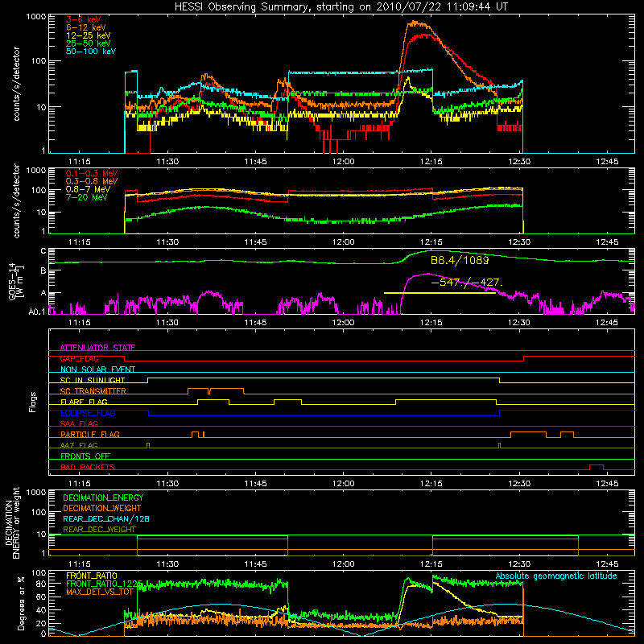This screenshot has width=644, height=644.
Task: Select the FRONTS_OFF flag label
Action: point(85,456)
